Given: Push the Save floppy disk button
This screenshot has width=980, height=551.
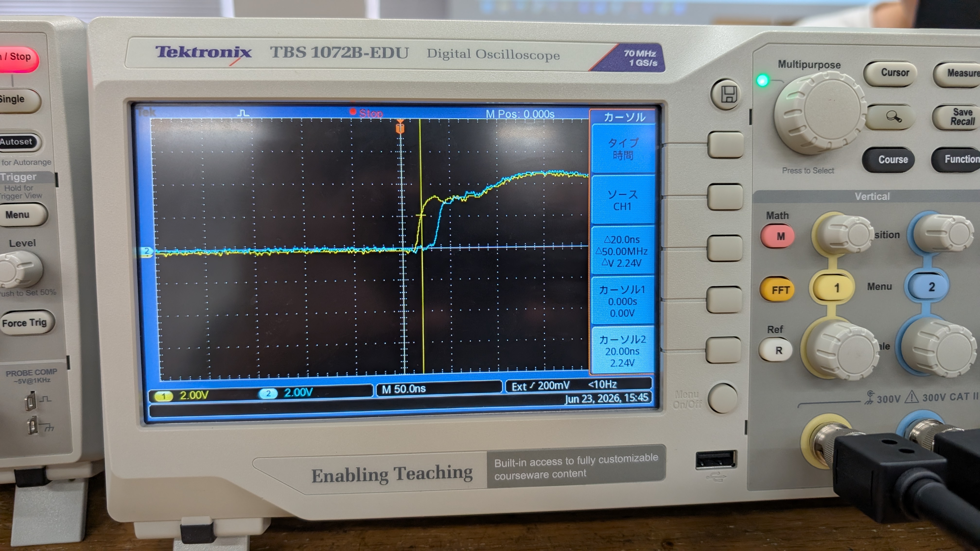Looking at the screenshot, I should [x=726, y=94].
